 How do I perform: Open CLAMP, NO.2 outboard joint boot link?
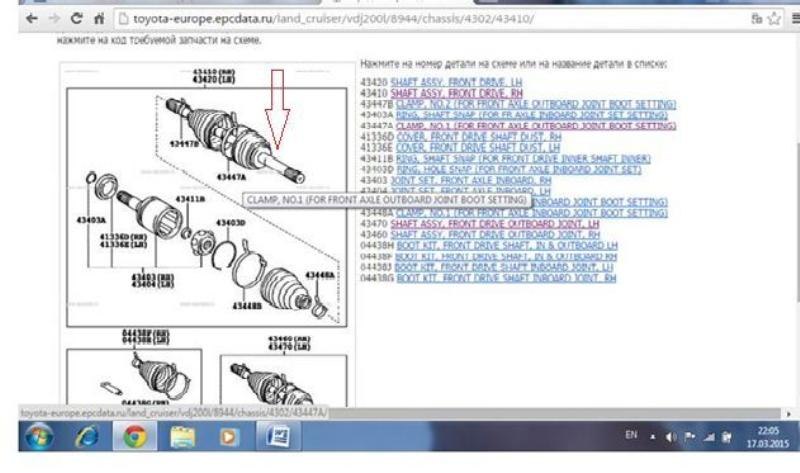click(x=536, y=104)
